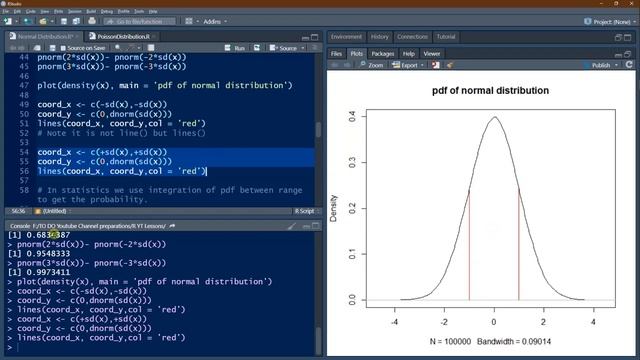Open the Packages tab
The image size is (640, 360).
click(x=382, y=53)
